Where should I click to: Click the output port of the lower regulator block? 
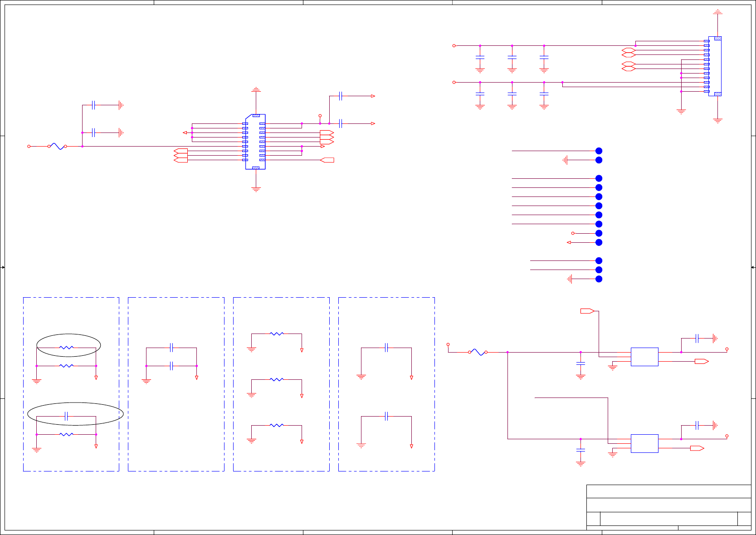(697, 448)
